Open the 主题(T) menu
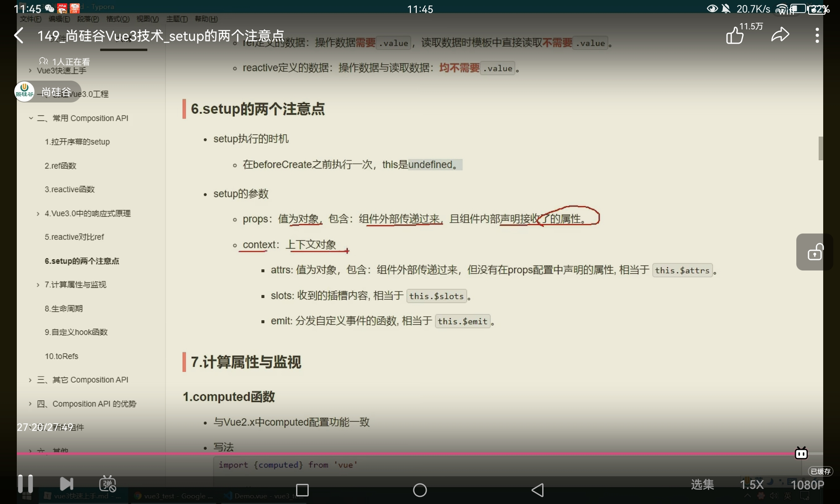The image size is (840, 504). tap(177, 19)
